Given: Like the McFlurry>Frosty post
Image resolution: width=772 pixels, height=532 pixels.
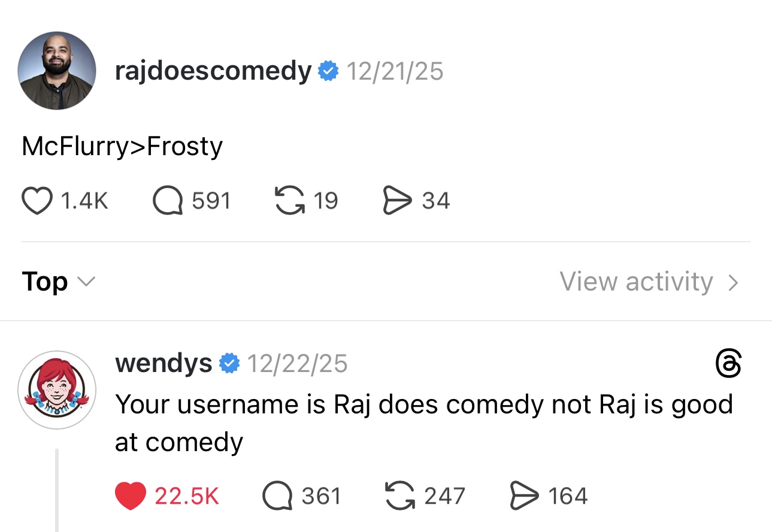Looking at the screenshot, I should tap(37, 201).
